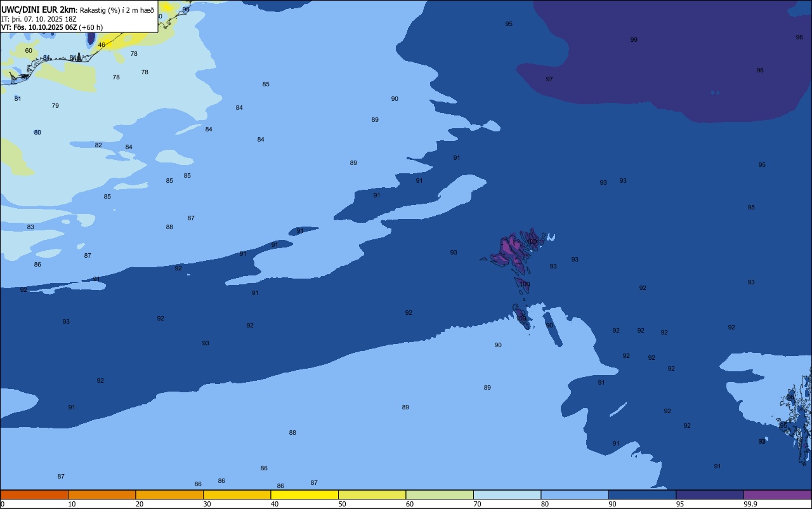Select the dark blue 90–95 legend band

642,494
